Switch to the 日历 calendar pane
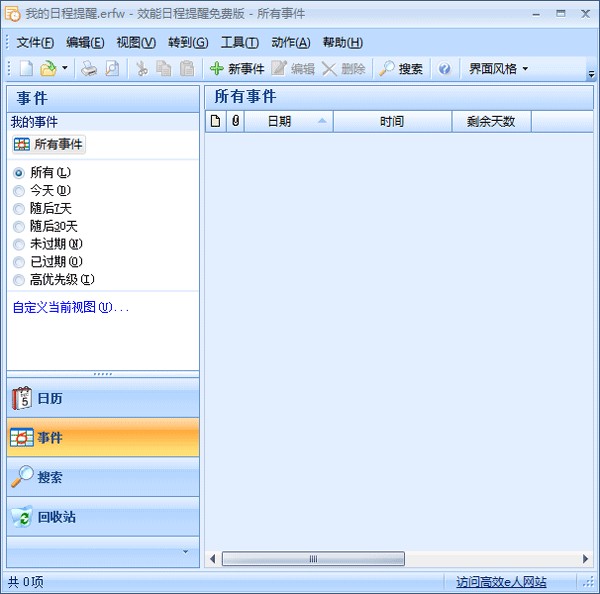600x594 pixels. 103,398
